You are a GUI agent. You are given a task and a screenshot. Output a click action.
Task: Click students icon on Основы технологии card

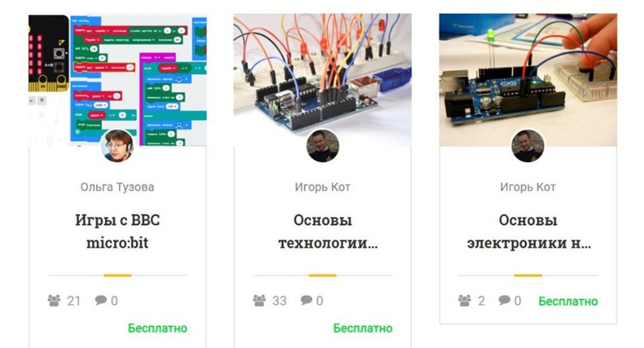click(x=259, y=301)
